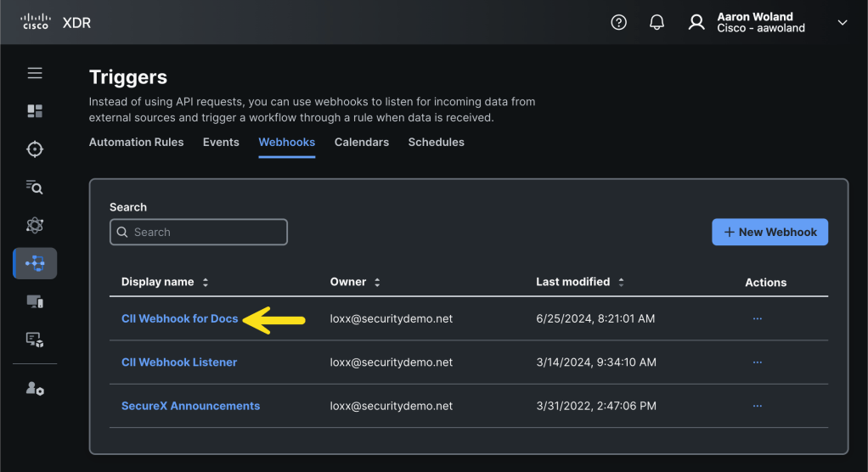The width and height of the screenshot is (868, 472).
Task: Open the CII Webhook Listener link
Action: coord(179,362)
